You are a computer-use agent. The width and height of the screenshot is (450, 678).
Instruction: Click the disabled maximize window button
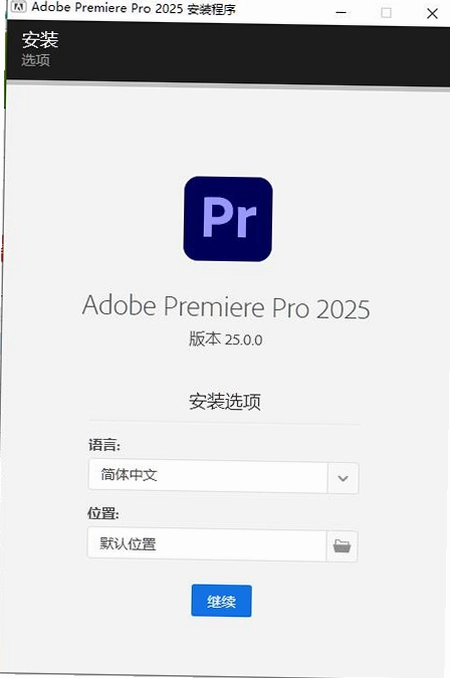[386, 13]
